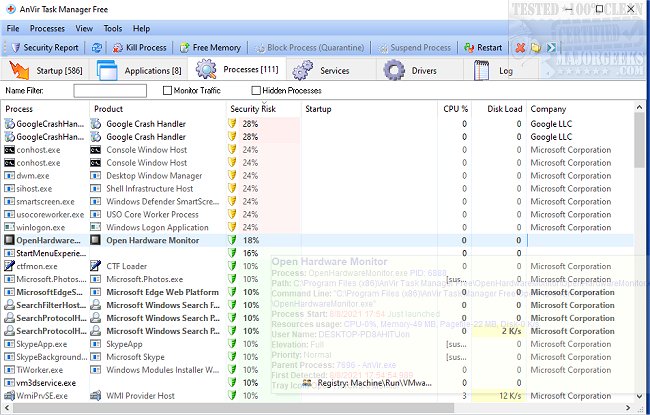The height and width of the screenshot is (415, 650).
Task: Select the winlogon.exe process row
Action: pos(317,227)
